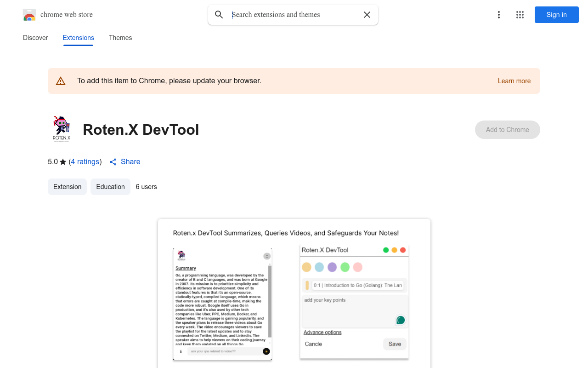
Task: Open the three-dot more options menu
Action: 499,15
